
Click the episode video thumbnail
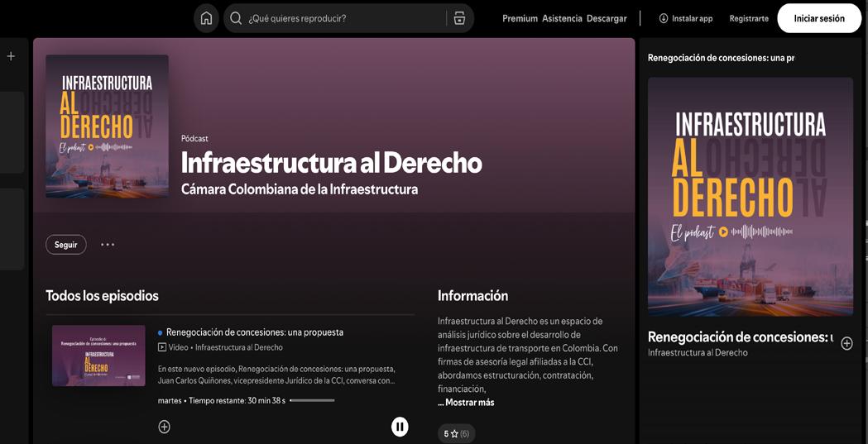click(98, 356)
